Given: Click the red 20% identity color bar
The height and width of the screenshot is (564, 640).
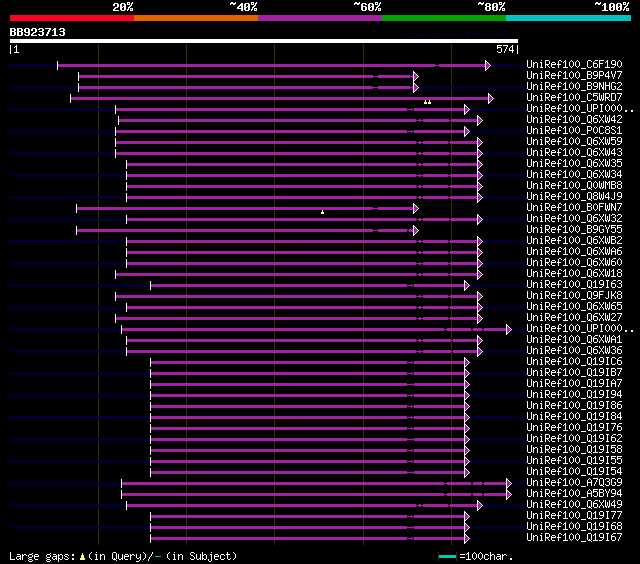Looking at the screenshot, I should (72, 18).
